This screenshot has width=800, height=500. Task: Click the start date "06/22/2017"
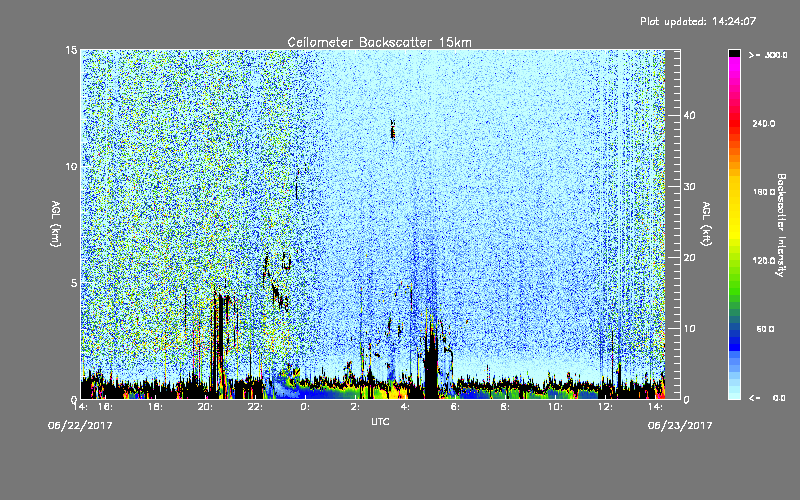point(80,426)
